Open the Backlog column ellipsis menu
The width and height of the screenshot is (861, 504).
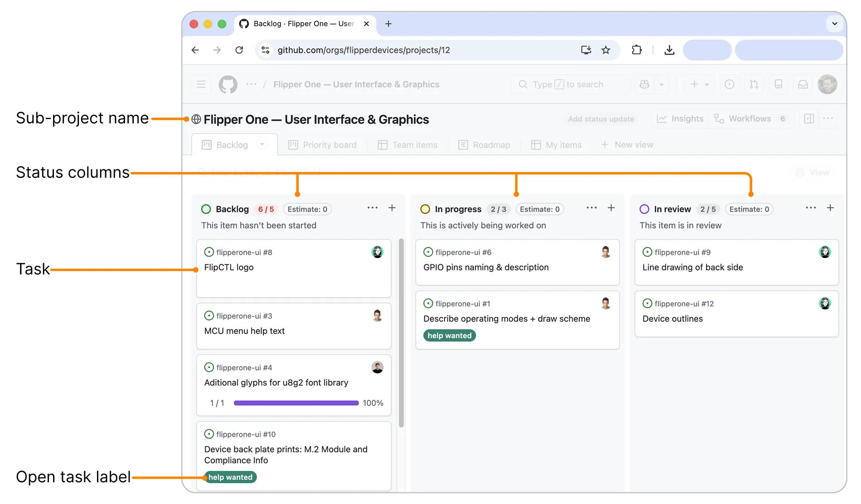click(x=372, y=208)
